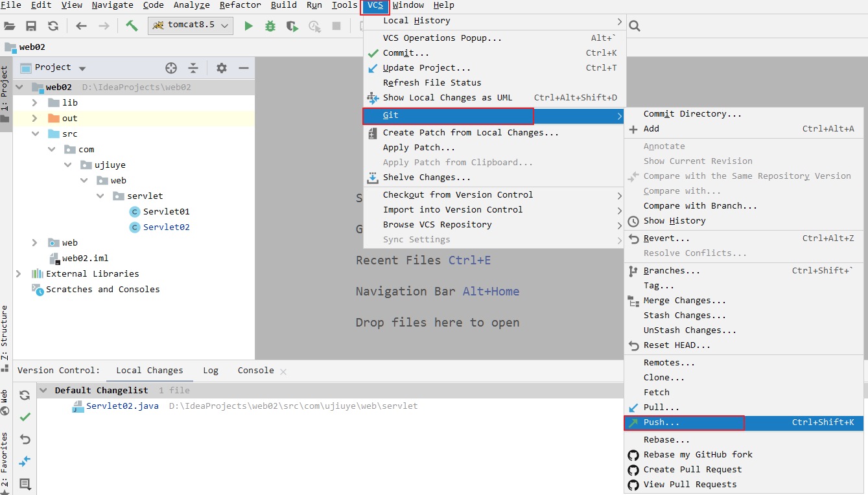Click the Build project hammer icon
The width and height of the screenshot is (868, 495).
132,26
